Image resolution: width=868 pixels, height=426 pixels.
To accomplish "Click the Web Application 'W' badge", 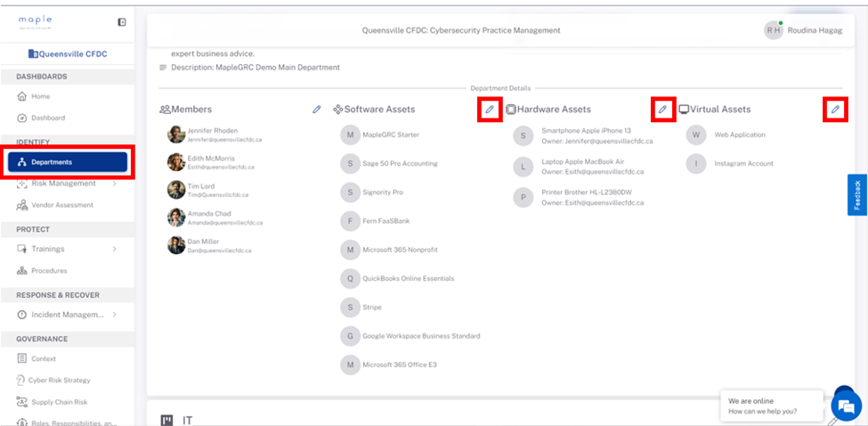I will (696, 135).
